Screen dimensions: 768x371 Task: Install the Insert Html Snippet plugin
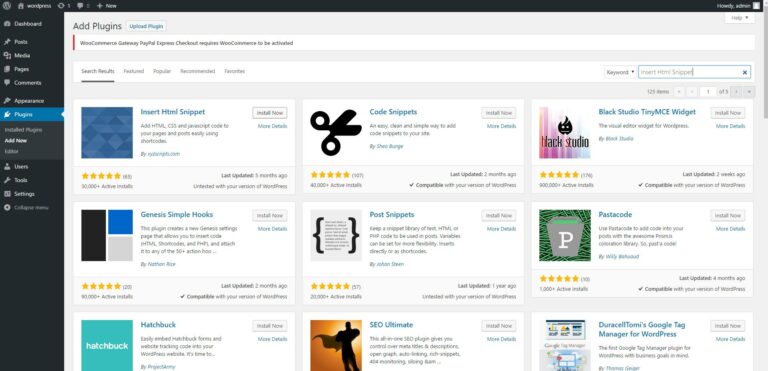(x=270, y=113)
